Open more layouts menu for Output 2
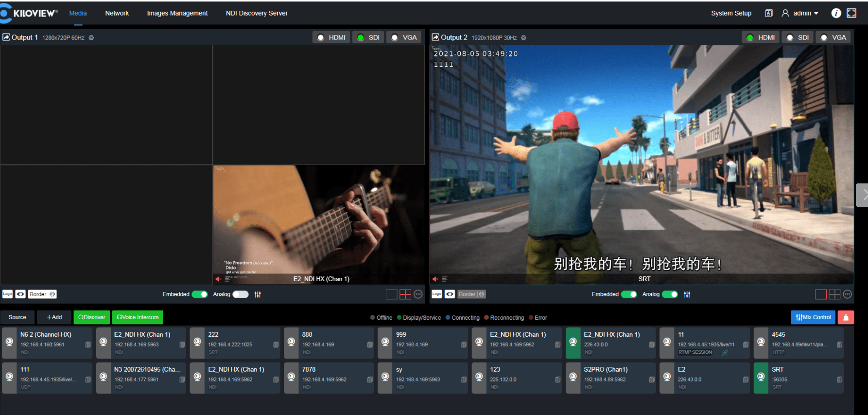The image size is (868, 415). coord(847,294)
